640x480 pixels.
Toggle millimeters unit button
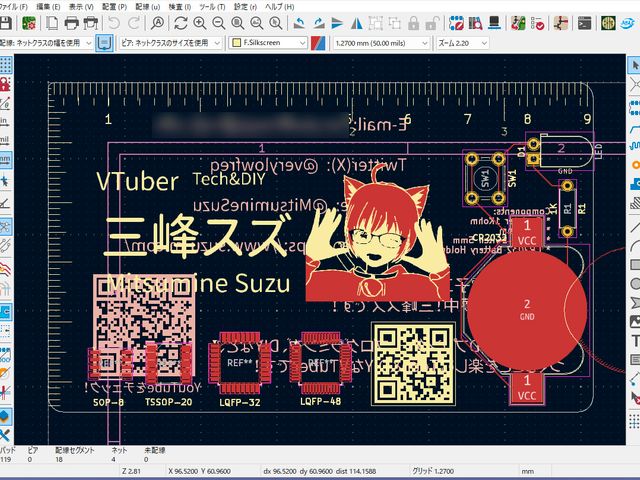click(x=6, y=158)
